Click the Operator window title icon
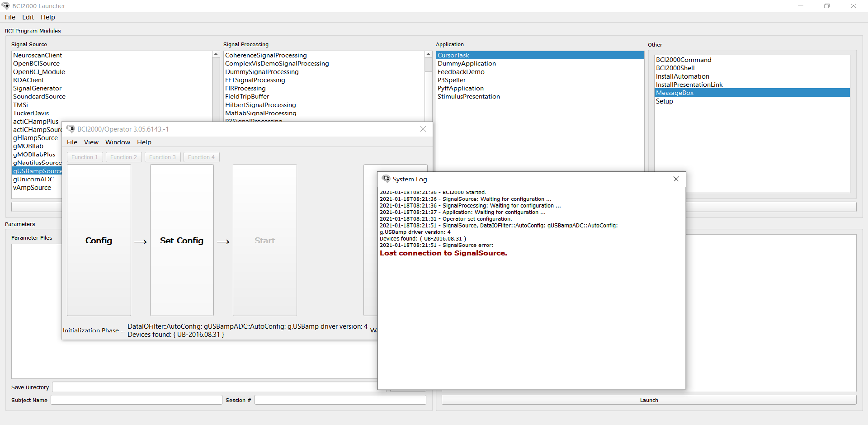 pyautogui.click(x=71, y=129)
